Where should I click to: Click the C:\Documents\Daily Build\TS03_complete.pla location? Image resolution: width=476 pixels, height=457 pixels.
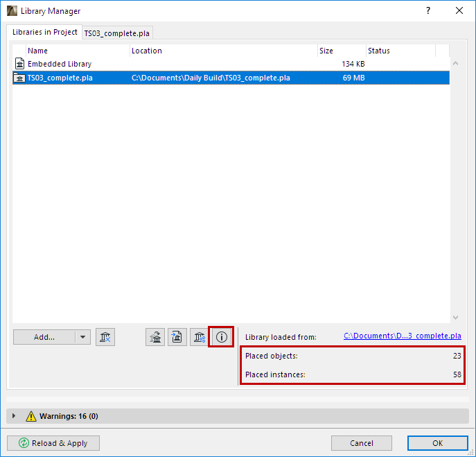pyautogui.click(x=211, y=78)
